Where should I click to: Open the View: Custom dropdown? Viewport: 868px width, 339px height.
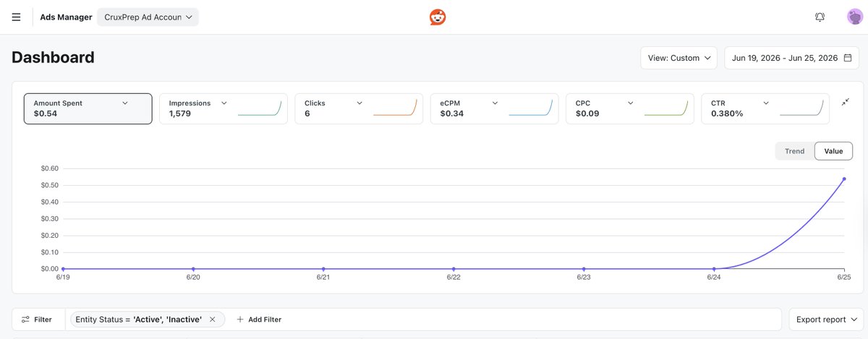tap(678, 58)
